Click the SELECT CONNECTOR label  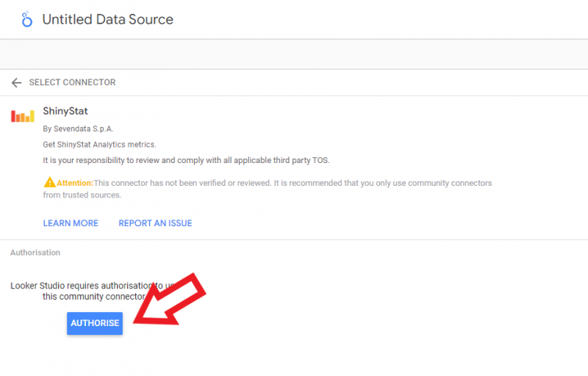72,82
